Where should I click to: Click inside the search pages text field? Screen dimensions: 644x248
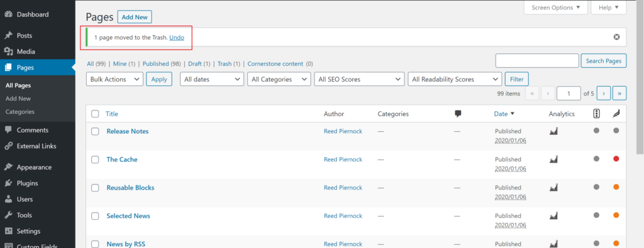click(537, 61)
